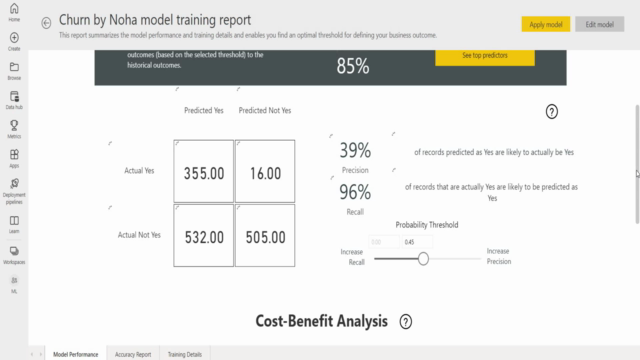Click the 39% Precision value

[355, 151]
